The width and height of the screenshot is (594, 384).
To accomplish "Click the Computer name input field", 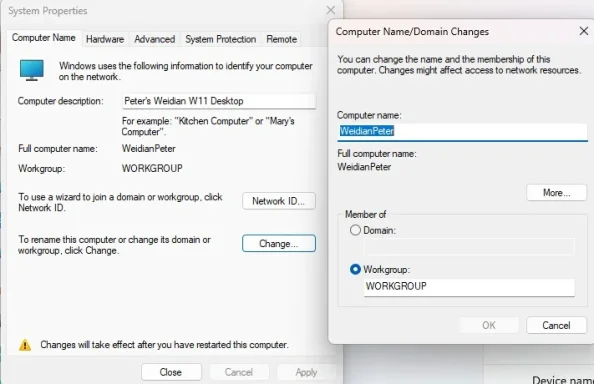I will (x=463, y=132).
